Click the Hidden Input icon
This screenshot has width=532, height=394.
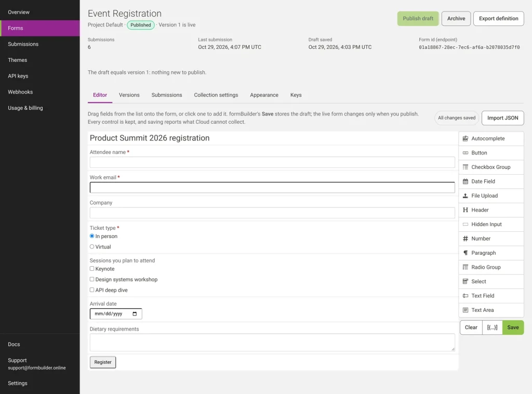point(465,225)
